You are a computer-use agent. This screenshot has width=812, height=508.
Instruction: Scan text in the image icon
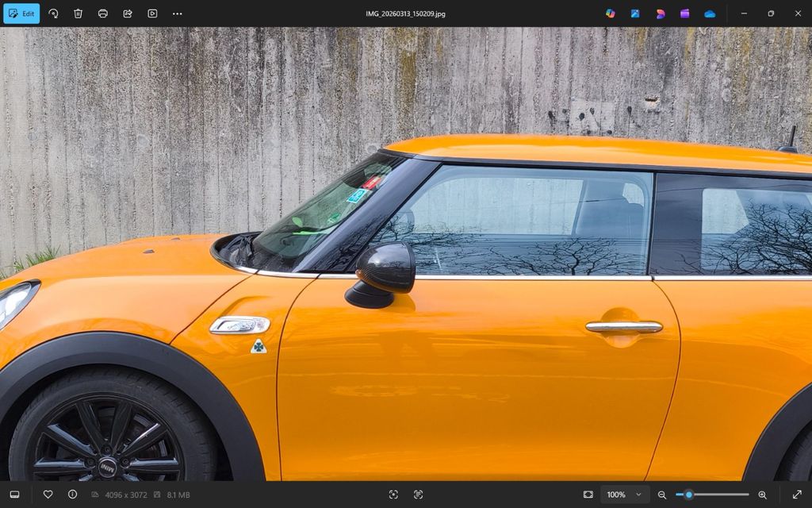pos(418,495)
